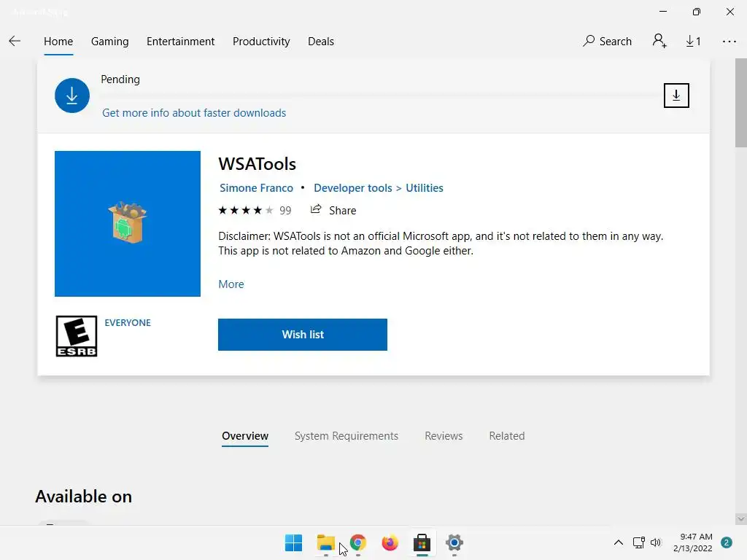
Task: Switch to the Home tab
Action: (x=58, y=42)
